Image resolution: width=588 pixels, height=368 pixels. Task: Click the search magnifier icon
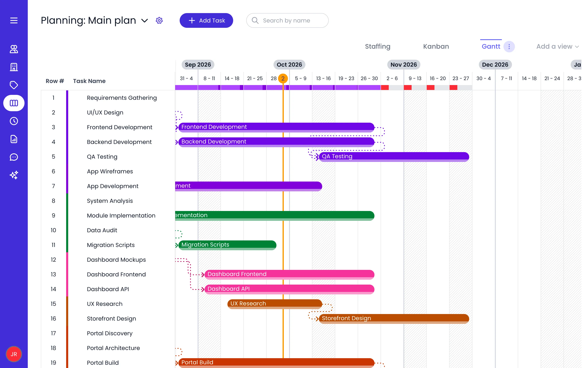click(255, 20)
